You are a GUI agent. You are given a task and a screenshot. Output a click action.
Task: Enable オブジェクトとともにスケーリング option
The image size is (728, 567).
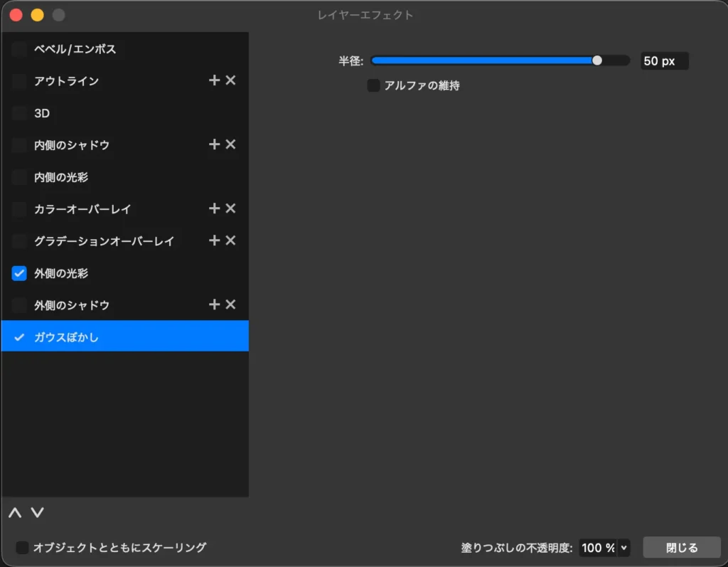point(22,547)
